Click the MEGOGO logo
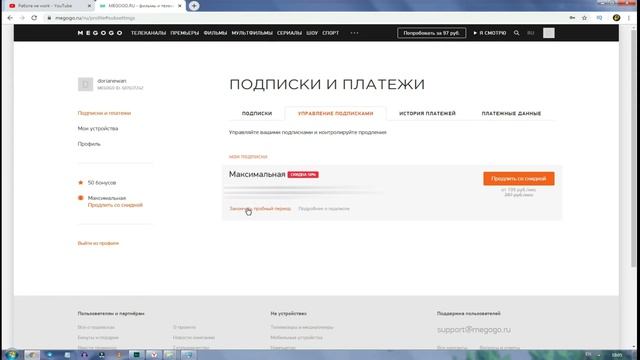Viewport: 640px width, 360px height. pos(100,33)
